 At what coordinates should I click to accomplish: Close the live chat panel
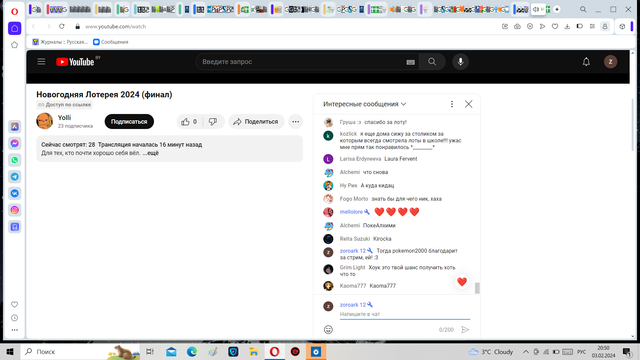tap(469, 104)
